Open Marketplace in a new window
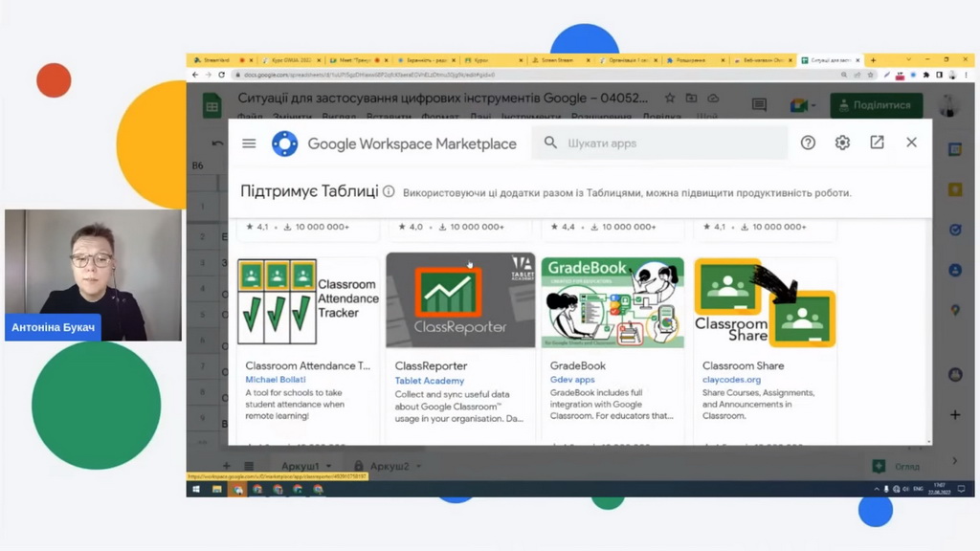Viewport: 980px width, 551px height. point(877,143)
